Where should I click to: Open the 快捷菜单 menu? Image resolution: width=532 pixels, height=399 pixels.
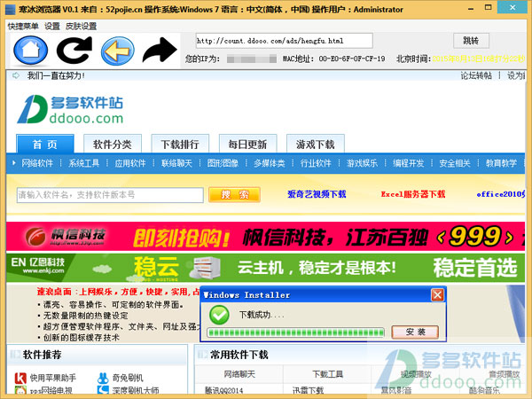click(23, 26)
